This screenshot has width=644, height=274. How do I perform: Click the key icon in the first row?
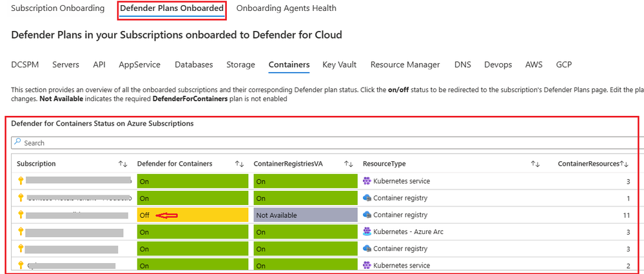[21, 181]
